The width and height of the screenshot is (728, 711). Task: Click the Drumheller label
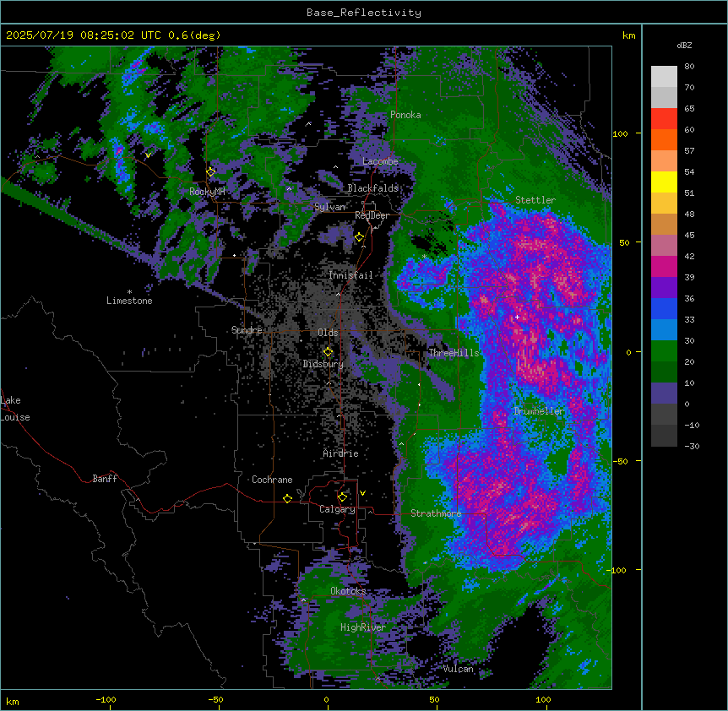(x=539, y=410)
